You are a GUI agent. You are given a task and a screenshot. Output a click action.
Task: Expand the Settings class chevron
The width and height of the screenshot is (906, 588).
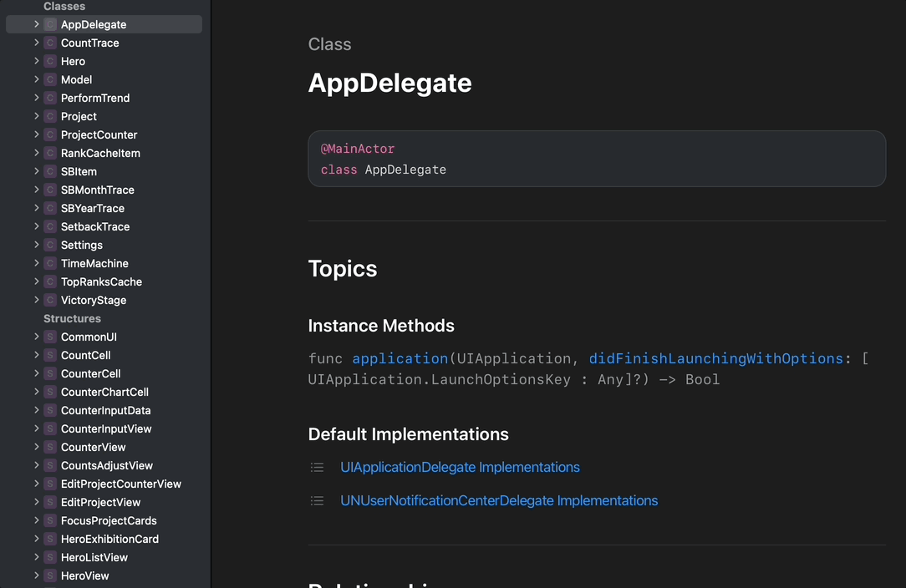[x=37, y=245]
